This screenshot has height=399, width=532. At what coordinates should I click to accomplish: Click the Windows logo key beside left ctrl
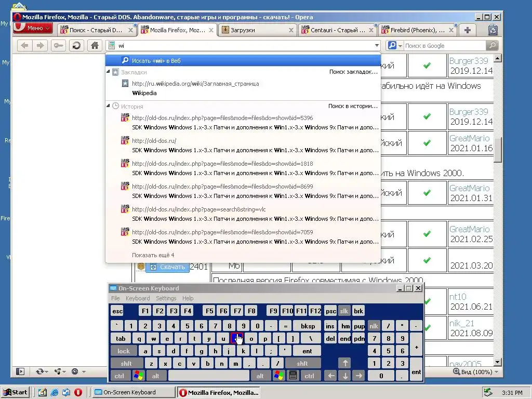click(x=138, y=376)
